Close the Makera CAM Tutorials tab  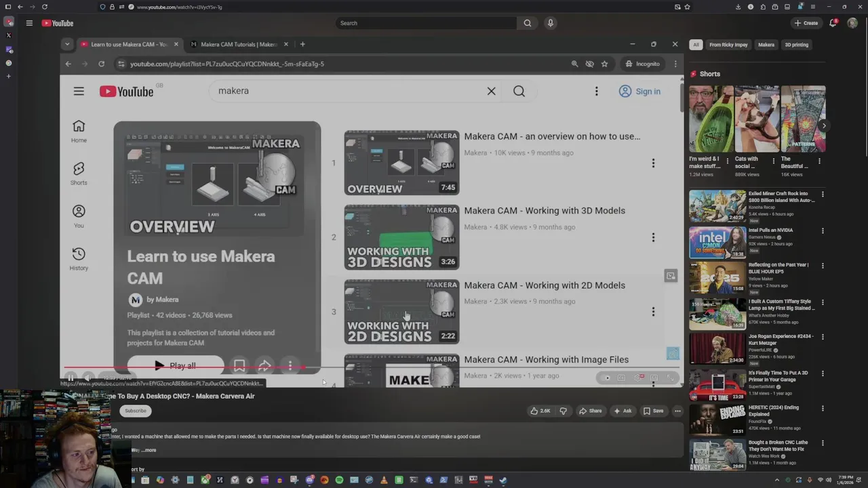[x=285, y=44]
